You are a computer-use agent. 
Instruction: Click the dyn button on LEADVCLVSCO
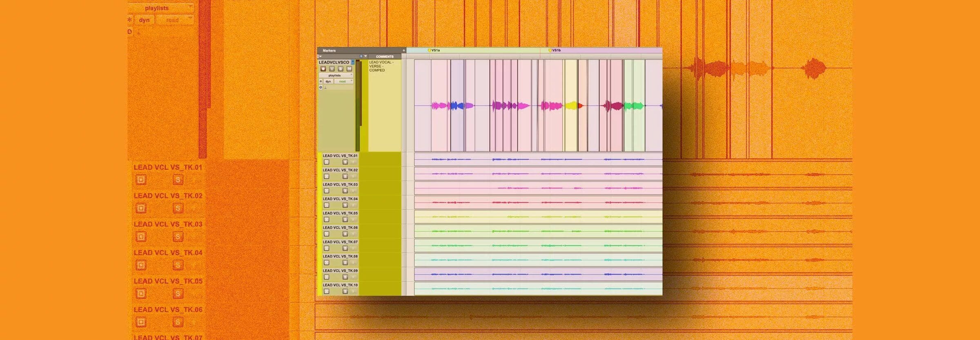point(328,81)
